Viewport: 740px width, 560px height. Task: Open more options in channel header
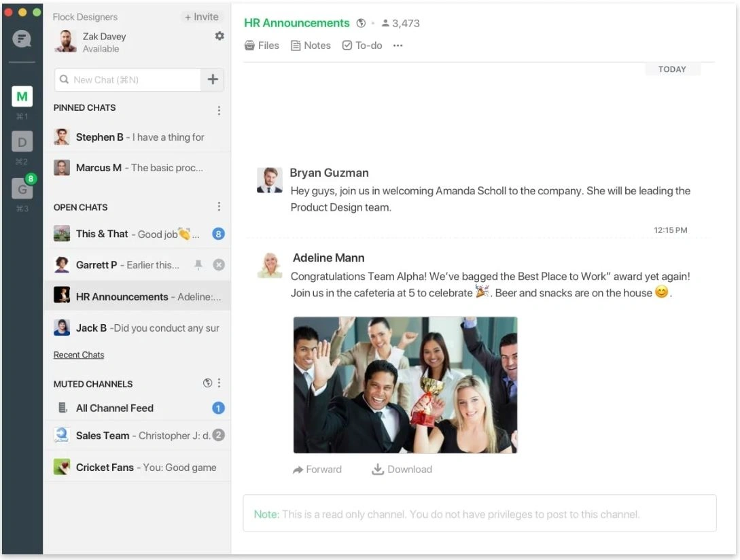398,46
